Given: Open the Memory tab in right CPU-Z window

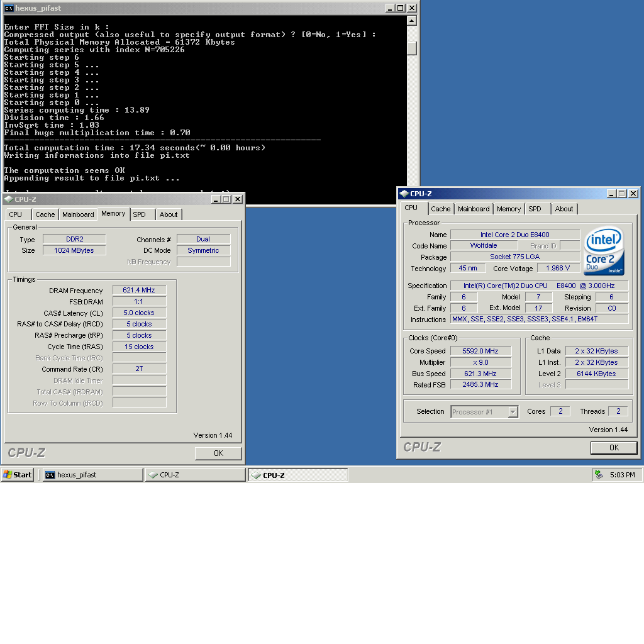Looking at the screenshot, I should pyautogui.click(x=509, y=209).
